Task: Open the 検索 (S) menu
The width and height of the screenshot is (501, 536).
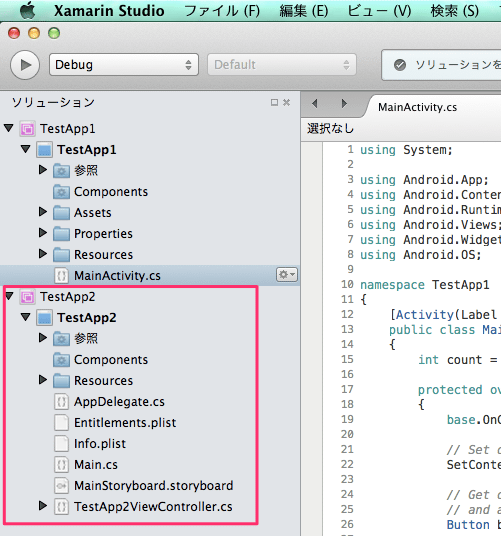Action: (x=455, y=11)
